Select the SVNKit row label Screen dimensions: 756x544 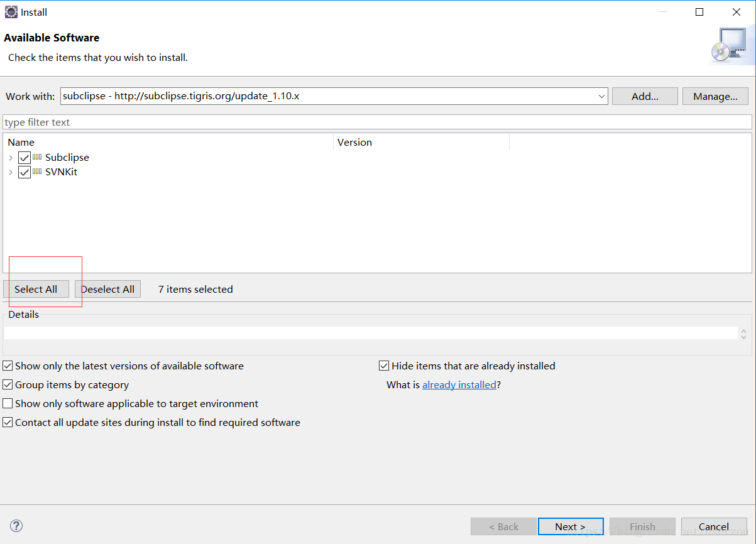coord(62,172)
